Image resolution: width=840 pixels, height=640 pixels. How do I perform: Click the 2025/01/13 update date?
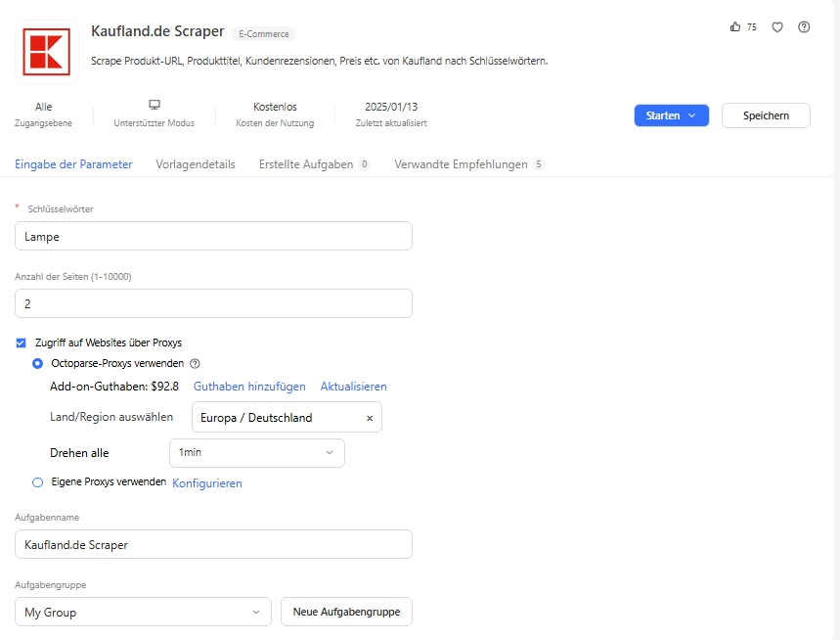click(x=391, y=107)
